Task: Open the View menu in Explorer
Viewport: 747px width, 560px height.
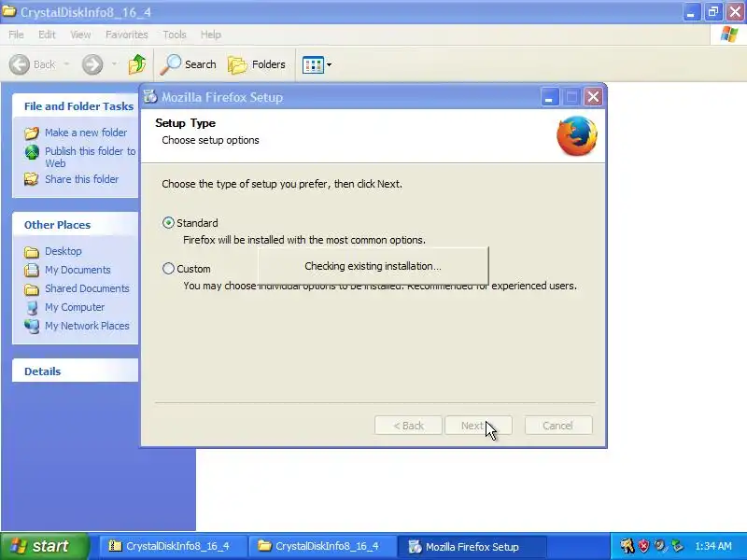Action: pos(80,35)
